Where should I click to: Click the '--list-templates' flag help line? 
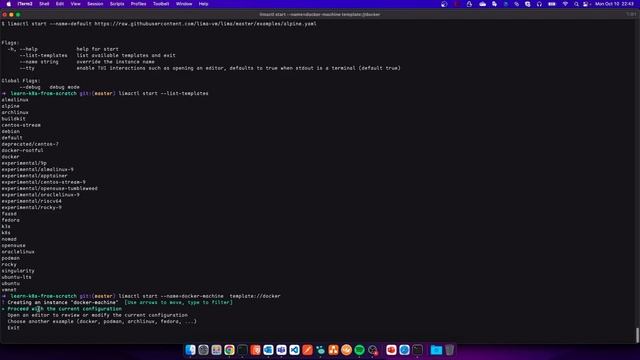pyautogui.click(x=98, y=56)
